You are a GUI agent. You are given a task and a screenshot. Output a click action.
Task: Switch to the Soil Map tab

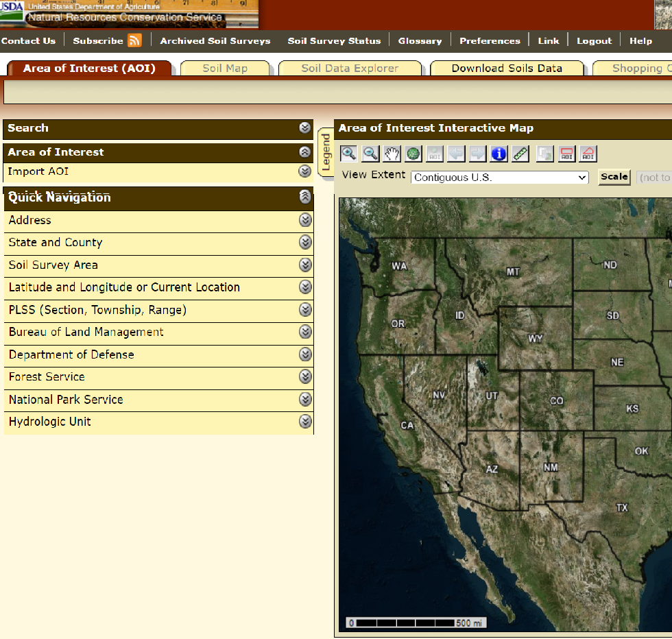pos(225,69)
